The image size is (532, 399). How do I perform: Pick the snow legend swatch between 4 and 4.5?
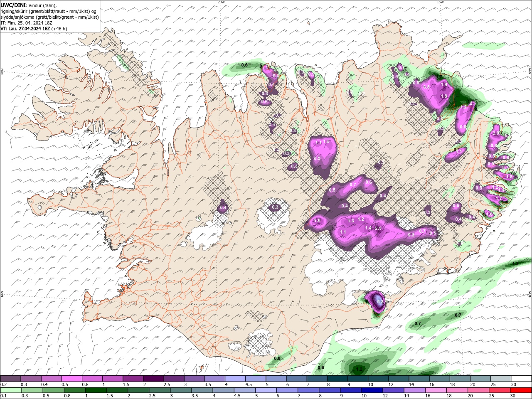(235, 379)
